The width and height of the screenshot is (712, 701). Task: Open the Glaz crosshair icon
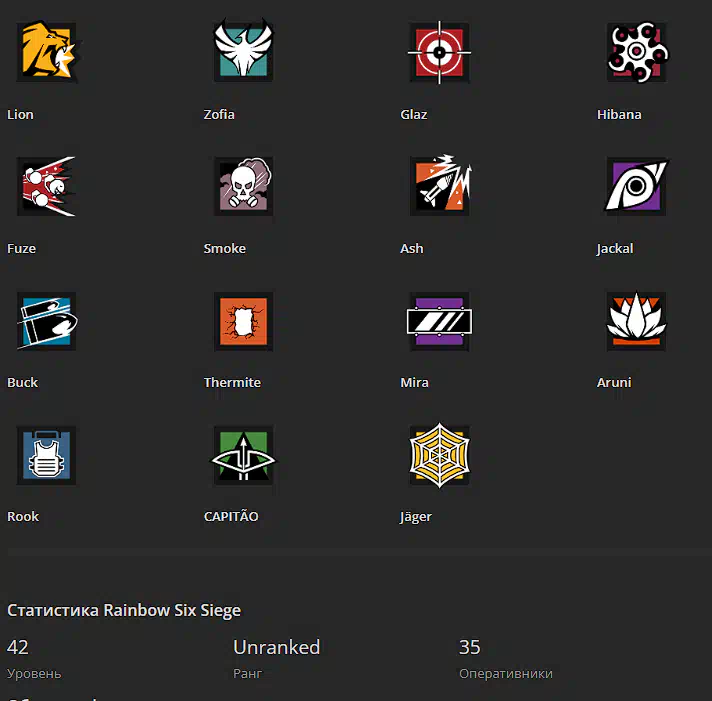tap(439, 52)
